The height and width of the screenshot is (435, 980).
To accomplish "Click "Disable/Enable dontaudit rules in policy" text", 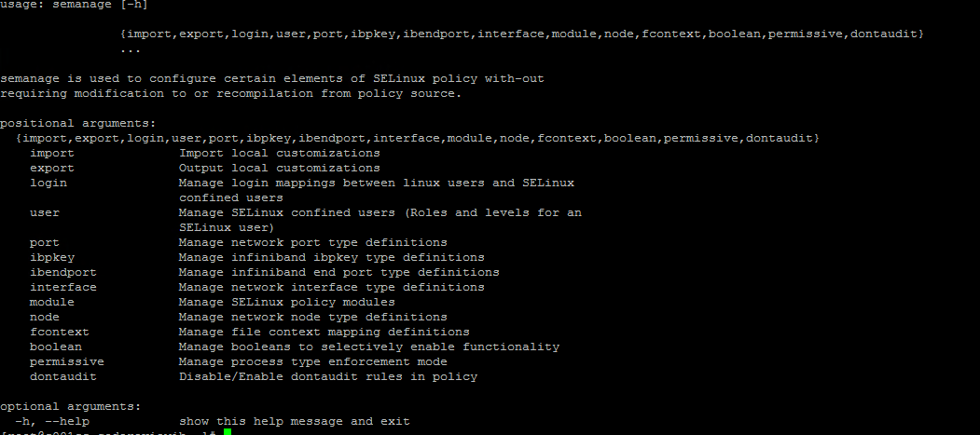I will point(327,376).
